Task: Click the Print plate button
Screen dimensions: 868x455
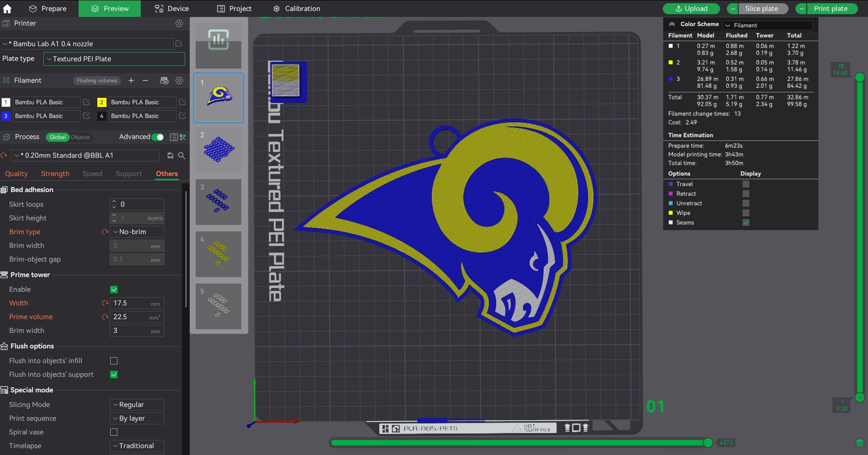Action: 831,9
